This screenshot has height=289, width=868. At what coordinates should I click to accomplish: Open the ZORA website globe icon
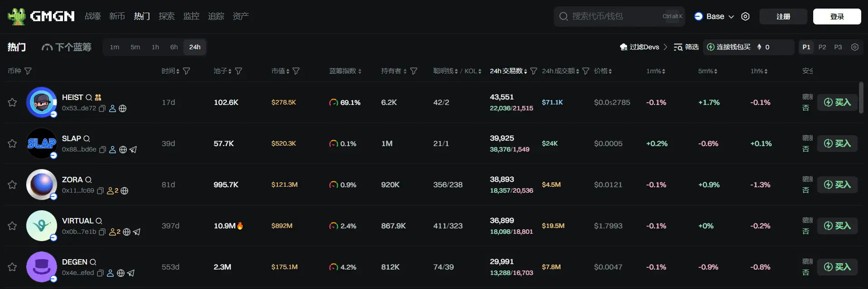(125, 191)
